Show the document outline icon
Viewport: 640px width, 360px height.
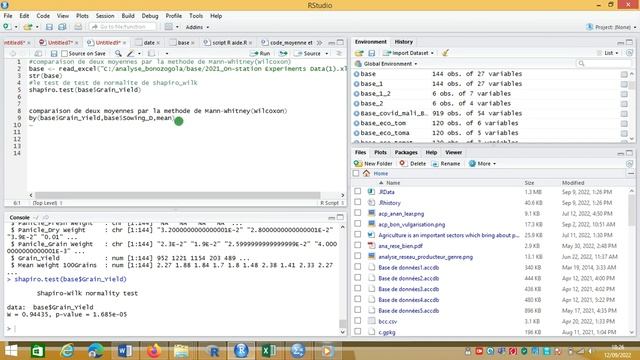pyautogui.click(x=339, y=53)
